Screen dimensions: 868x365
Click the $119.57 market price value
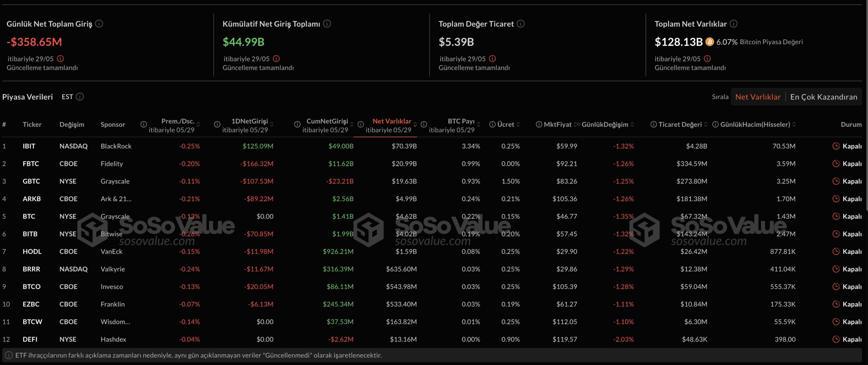565,339
